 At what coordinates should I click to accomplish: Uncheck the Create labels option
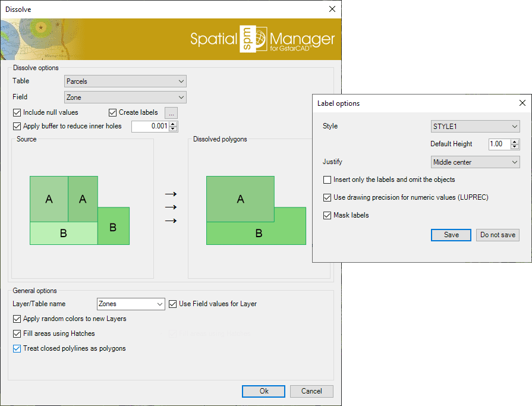(x=113, y=112)
